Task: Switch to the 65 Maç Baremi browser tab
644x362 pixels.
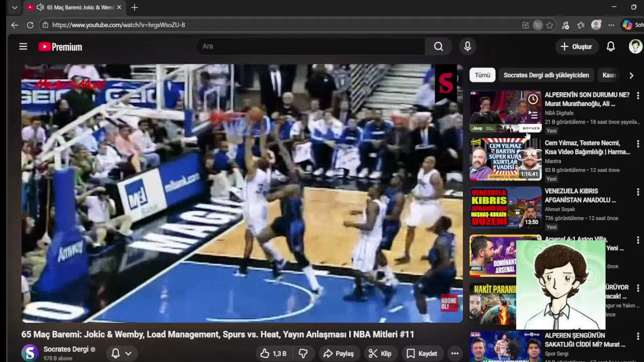Action: (73, 8)
